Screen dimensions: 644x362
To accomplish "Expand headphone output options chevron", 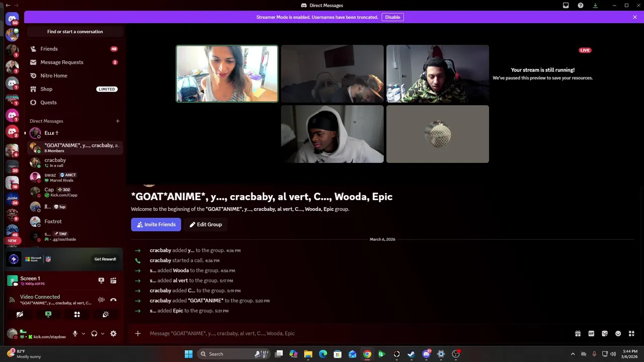I will point(103,333).
